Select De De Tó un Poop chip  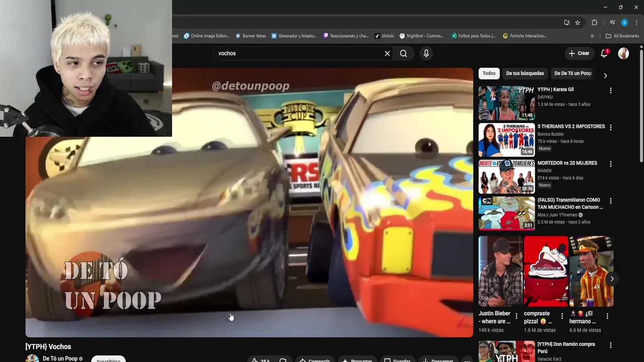[573, 73]
